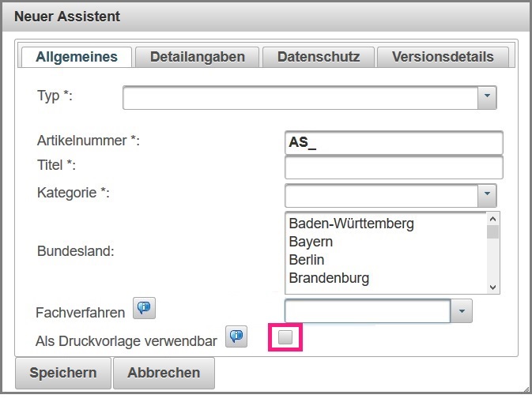The image size is (532, 406).
Task: Open the Datenschutz tab
Action: coord(319,57)
